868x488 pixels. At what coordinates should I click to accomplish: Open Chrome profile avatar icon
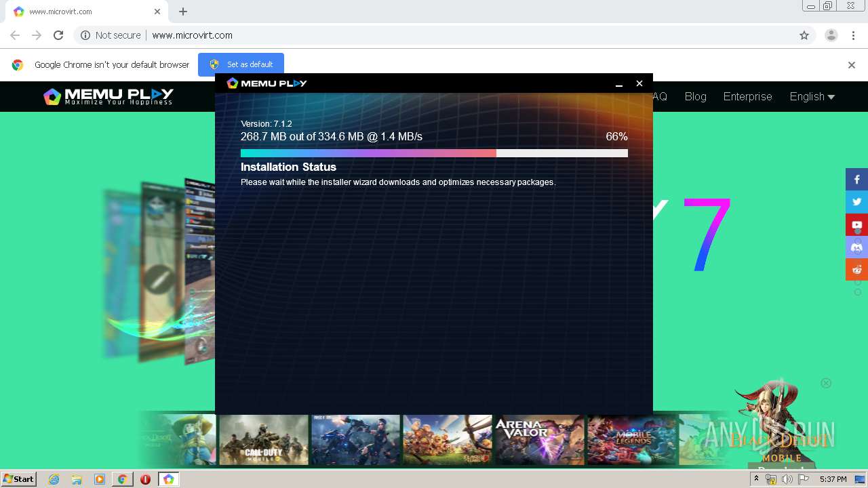click(831, 35)
